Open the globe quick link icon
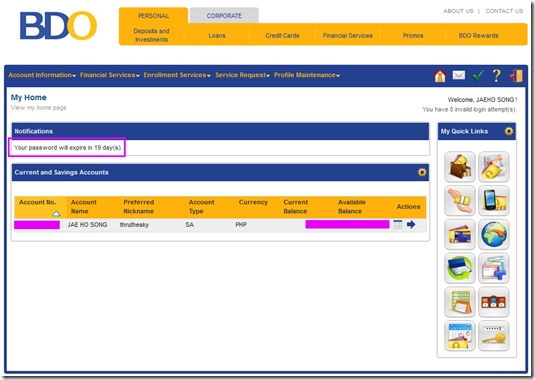This screenshot has width=535, height=380. tap(493, 234)
